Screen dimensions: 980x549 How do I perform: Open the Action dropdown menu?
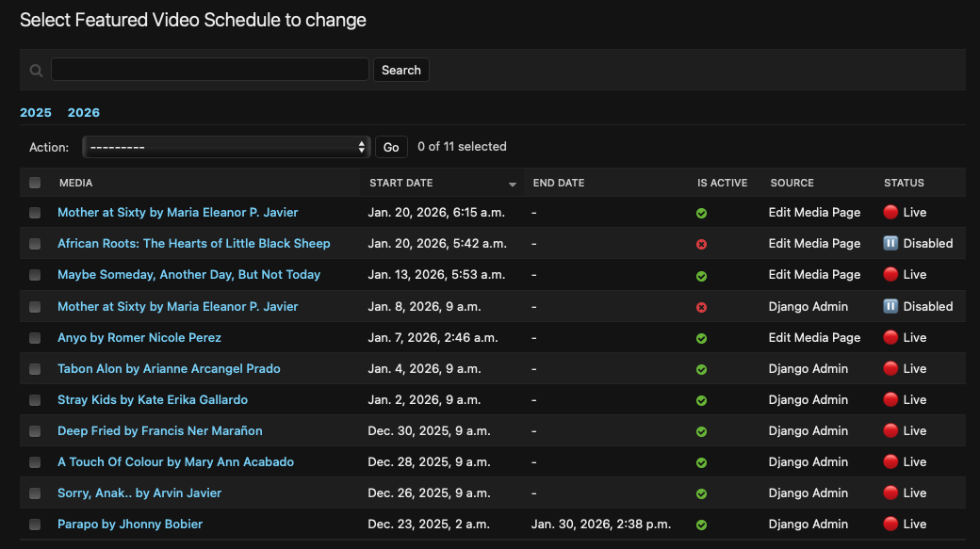(225, 147)
